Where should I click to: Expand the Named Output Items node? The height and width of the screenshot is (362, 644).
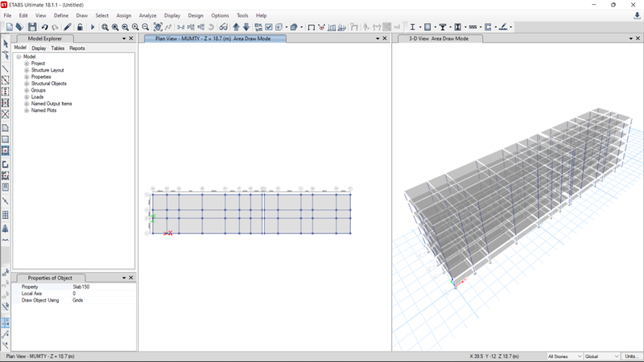point(27,104)
